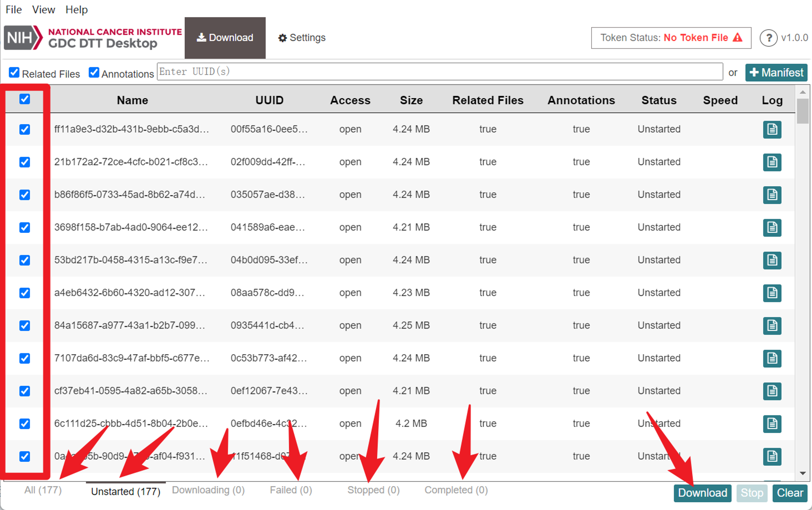Image resolution: width=812 pixels, height=510 pixels.
Task: Uncheck the Annotations checkbox
Action: (x=94, y=73)
